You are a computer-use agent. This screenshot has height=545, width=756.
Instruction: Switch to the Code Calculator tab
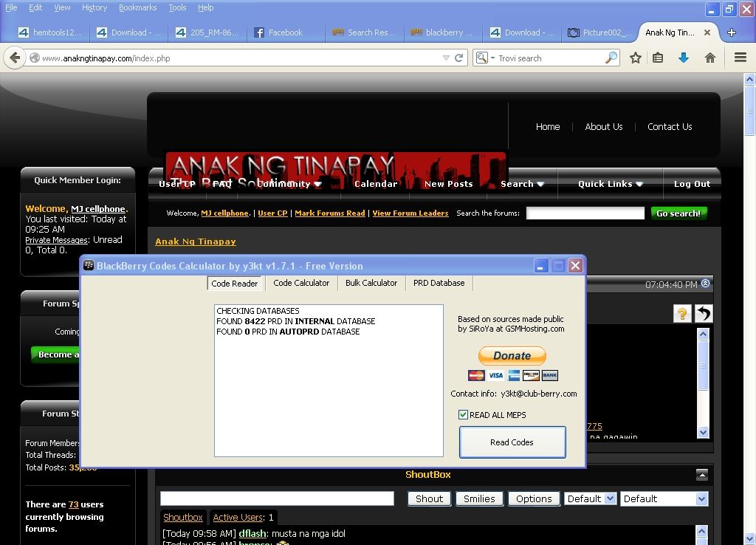tap(301, 283)
